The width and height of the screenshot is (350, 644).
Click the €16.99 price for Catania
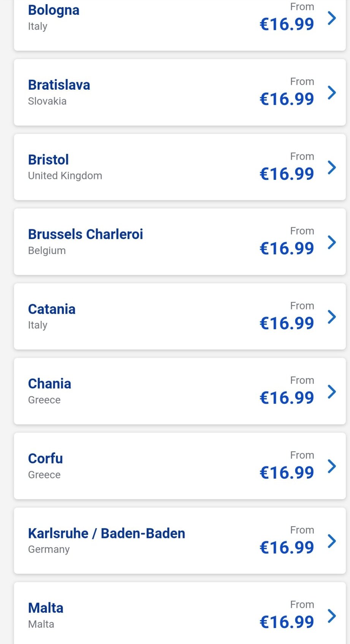(287, 324)
